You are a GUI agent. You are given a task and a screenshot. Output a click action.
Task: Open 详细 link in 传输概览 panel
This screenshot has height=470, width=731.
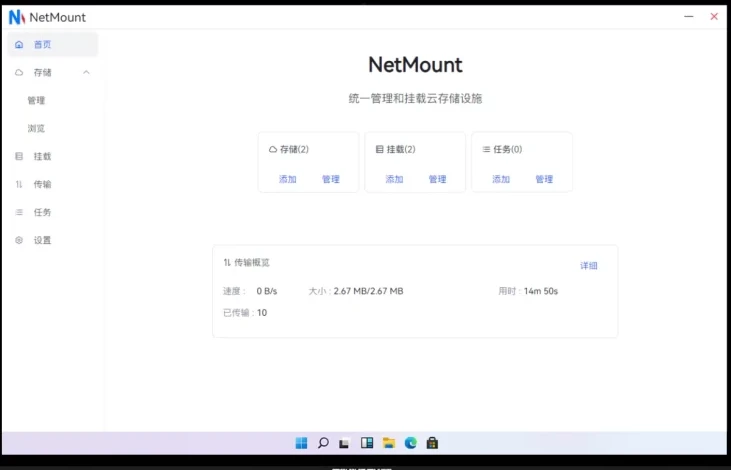[589, 266]
